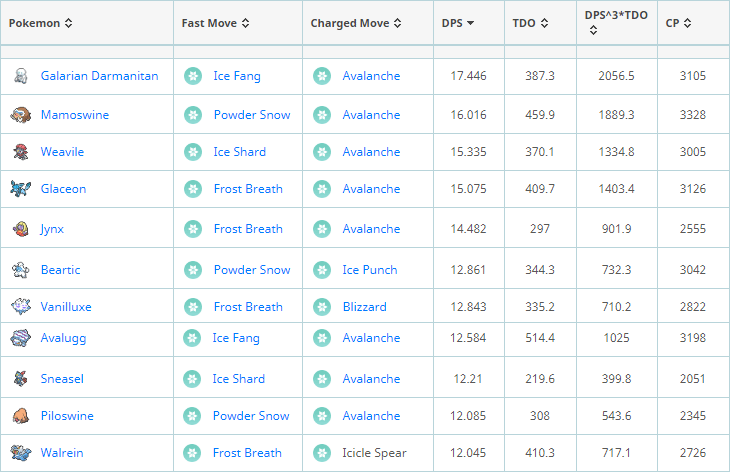Screen dimensions: 730x472
Task: Click Mamoswine sprite icon
Action: tap(20, 115)
